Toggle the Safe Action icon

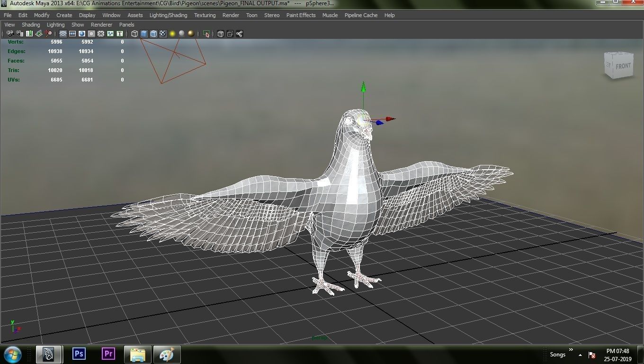coord(110,34)
